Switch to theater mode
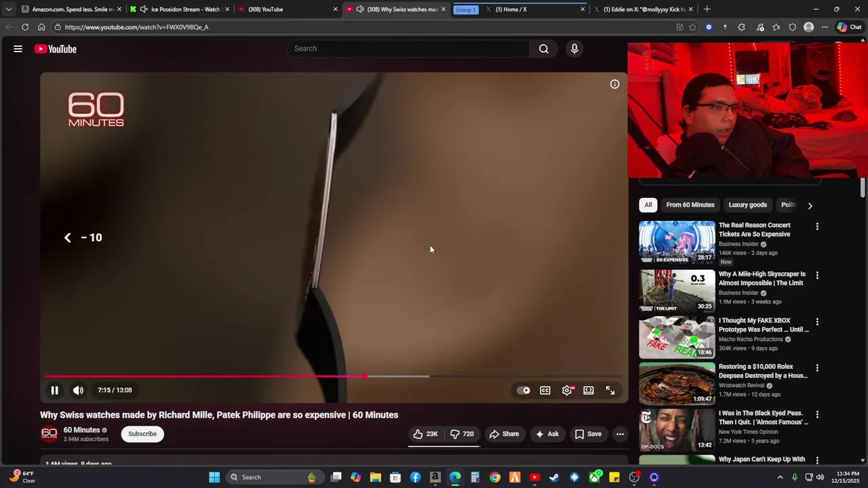 (x=589, y=390)
